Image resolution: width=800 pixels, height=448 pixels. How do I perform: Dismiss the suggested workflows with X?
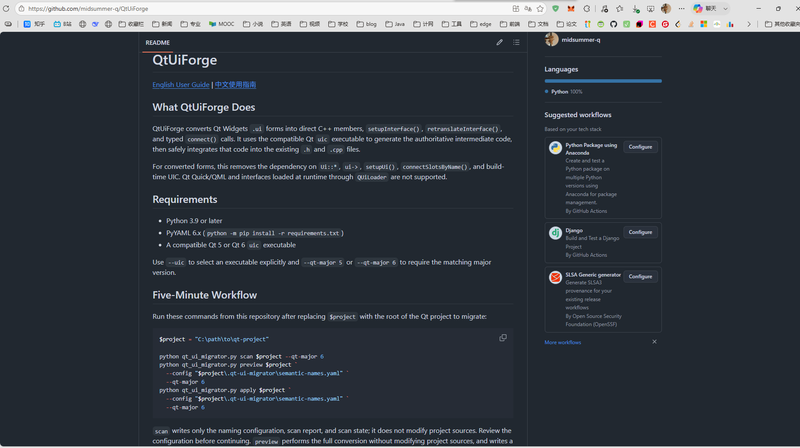point(655,342)
